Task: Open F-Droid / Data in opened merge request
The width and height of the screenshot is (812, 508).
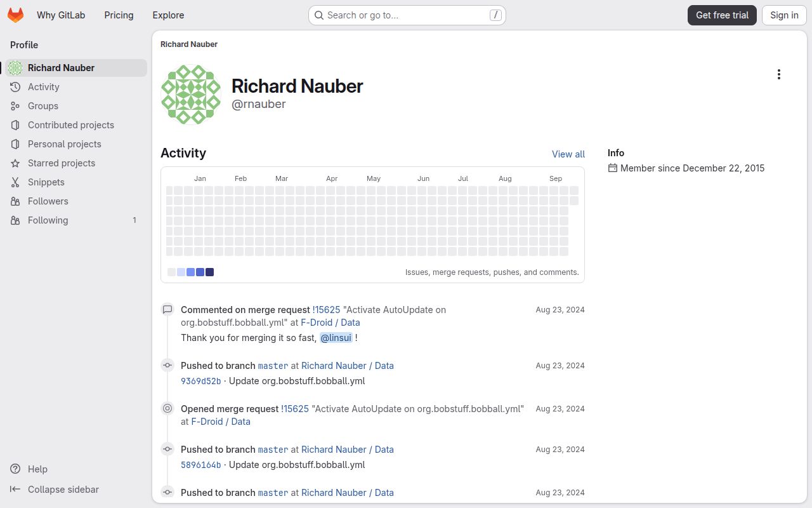Action: 221,422
